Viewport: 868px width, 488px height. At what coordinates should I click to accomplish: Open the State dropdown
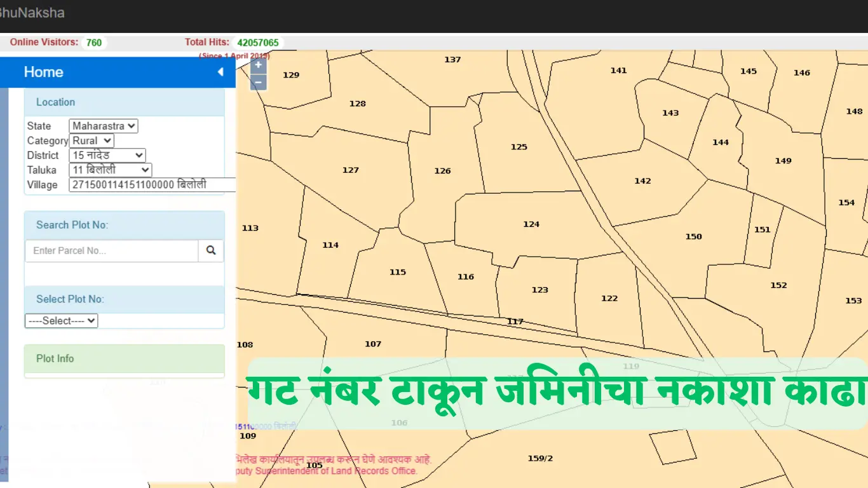pyautogui.click(x=104, y=126)
